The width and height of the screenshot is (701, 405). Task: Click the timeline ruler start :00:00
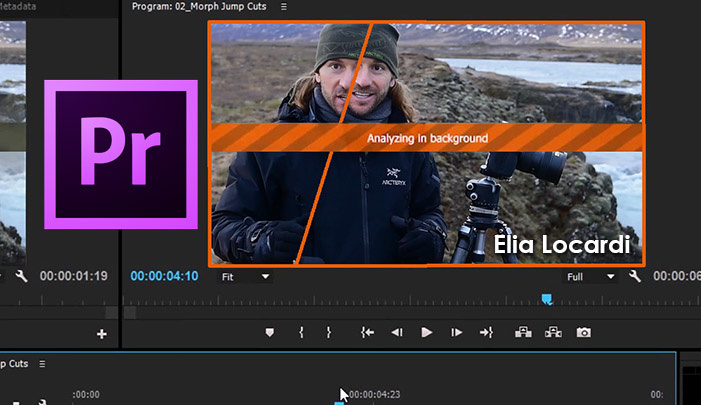tap(86, 394)
